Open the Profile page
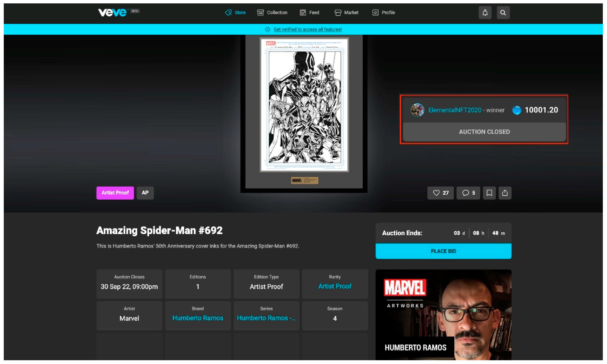 tap(383, 12)
